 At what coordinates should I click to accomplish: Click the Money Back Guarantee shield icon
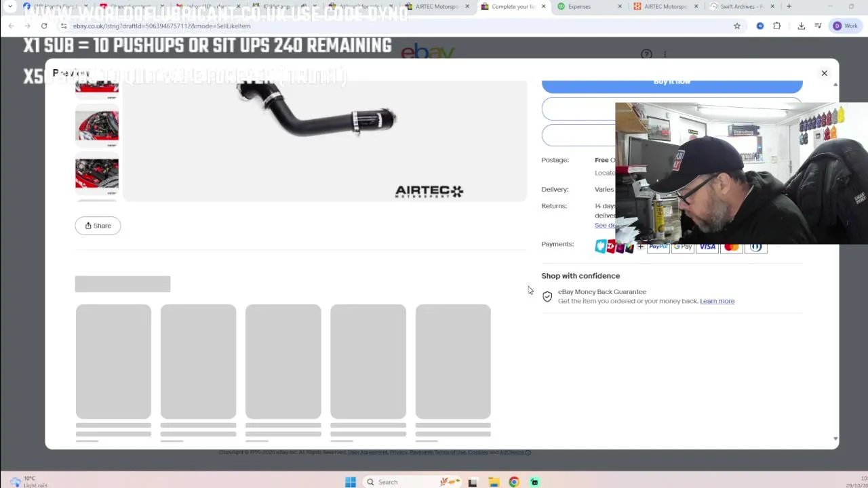point(547,297)
